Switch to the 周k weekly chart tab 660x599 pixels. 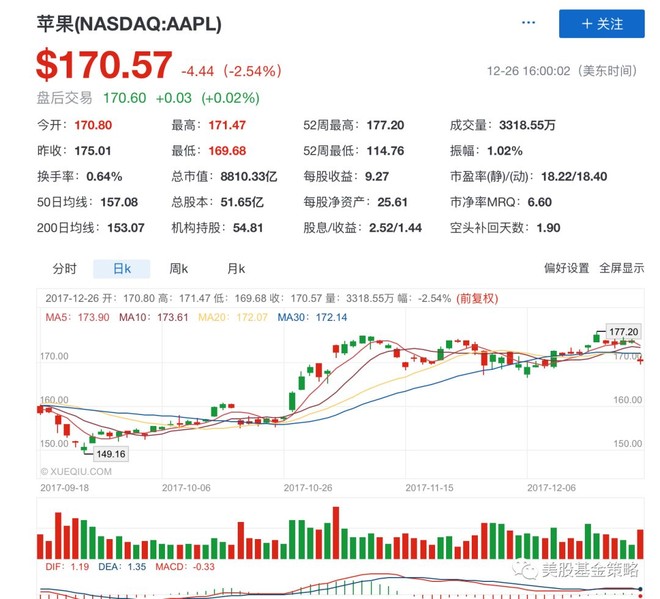coord(178,269)
